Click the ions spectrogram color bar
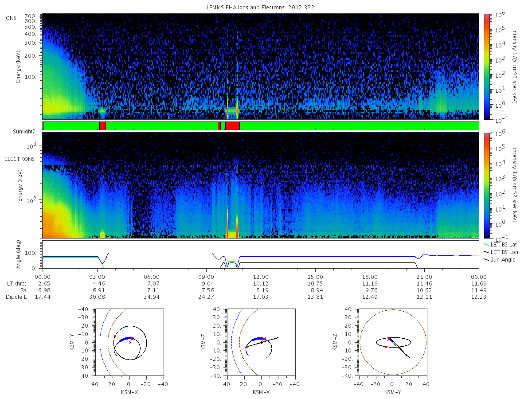This screenshot has width=532, height=399. click(x=486, y=66)
